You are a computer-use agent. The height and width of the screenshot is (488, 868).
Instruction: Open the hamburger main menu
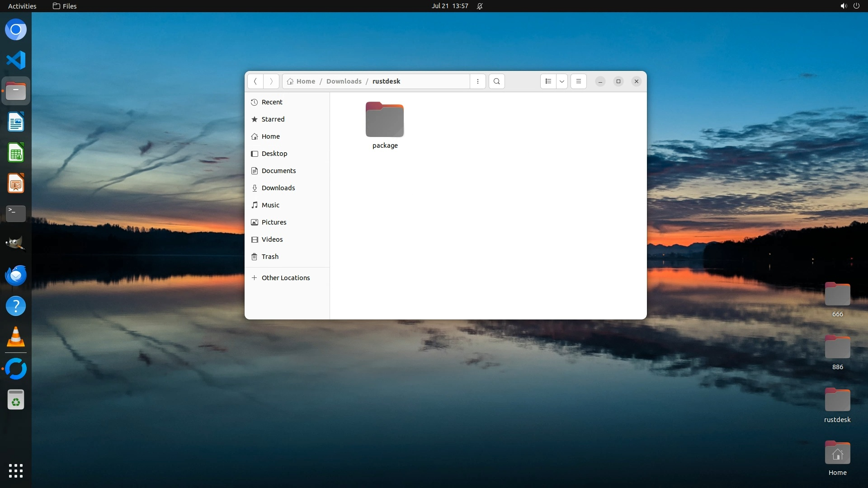coord(579,81)
